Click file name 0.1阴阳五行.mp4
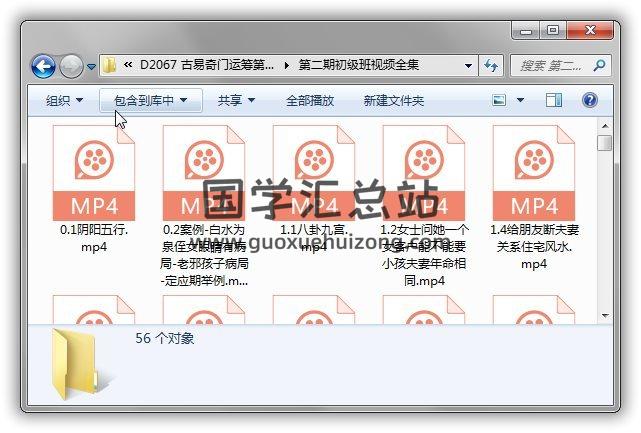 (94, 238)
